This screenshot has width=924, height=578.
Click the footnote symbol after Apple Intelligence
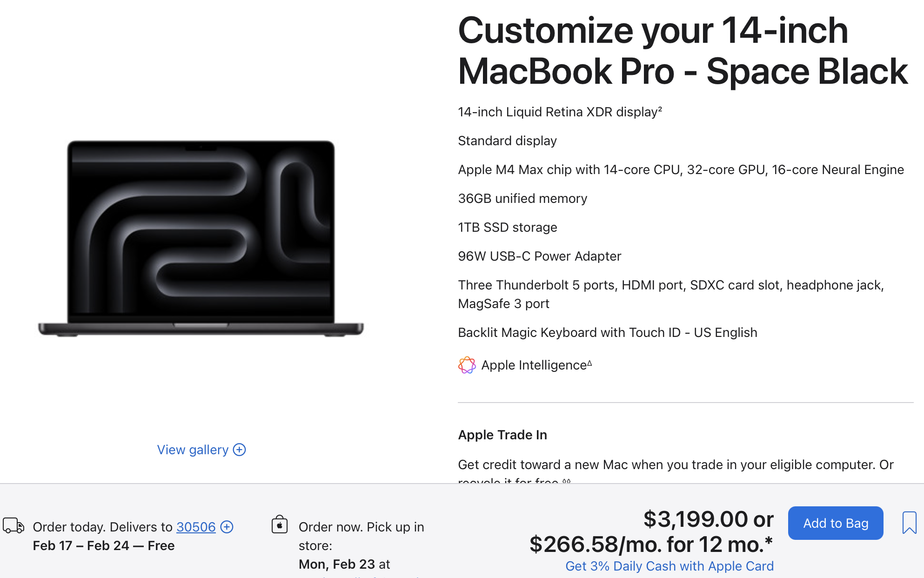coord(589,363)
